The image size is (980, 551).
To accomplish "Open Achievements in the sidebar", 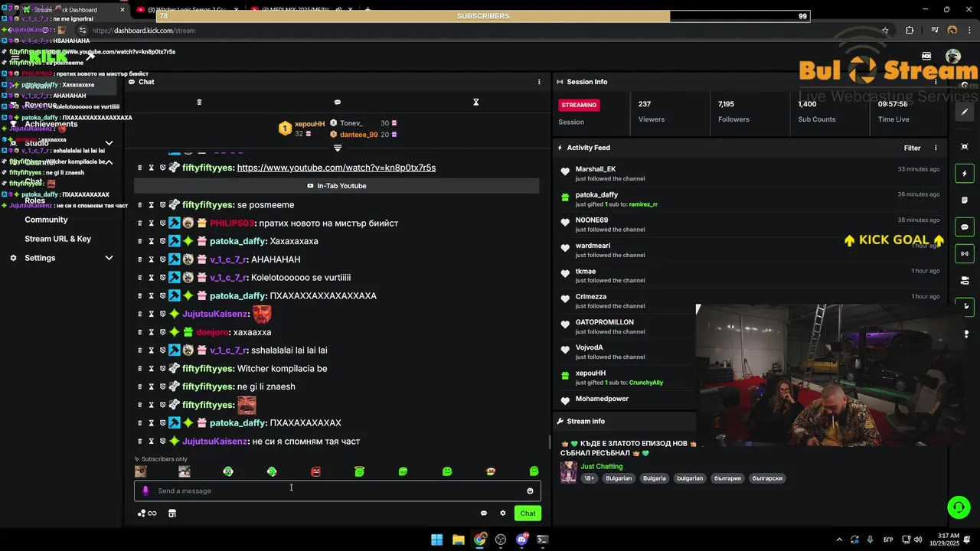I will point(51,124).
